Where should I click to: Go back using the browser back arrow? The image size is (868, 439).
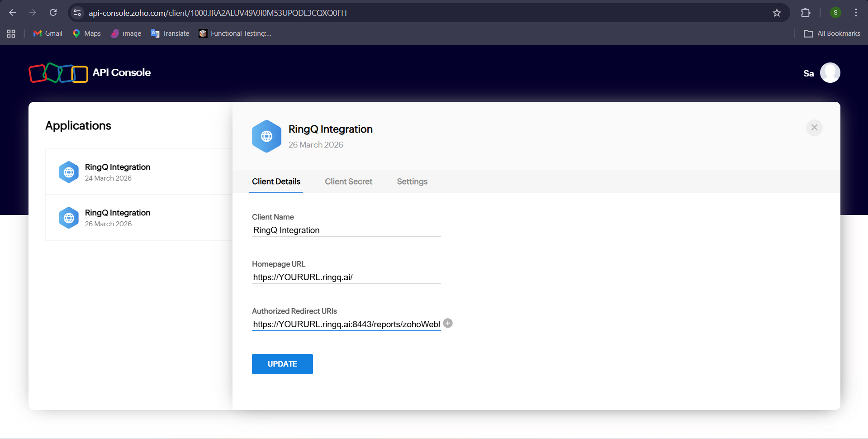[13, 13]
